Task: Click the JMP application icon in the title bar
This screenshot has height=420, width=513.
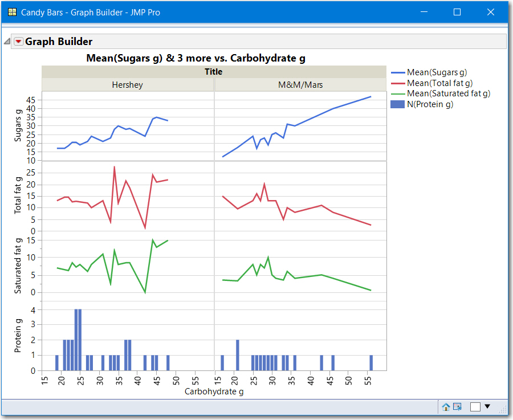Action: [x=11, y=11]
